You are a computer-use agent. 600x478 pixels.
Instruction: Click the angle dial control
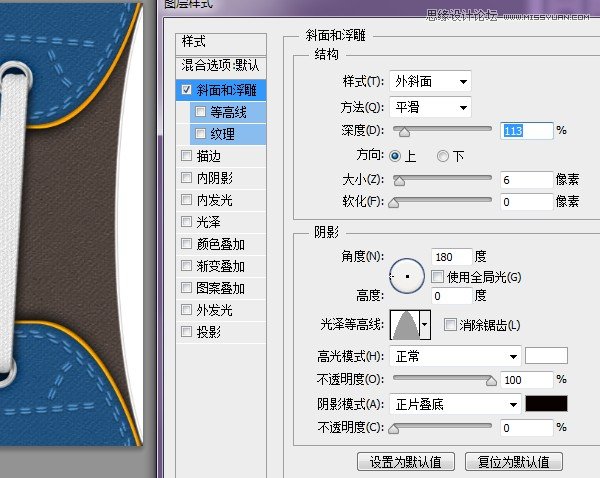tap(407, 276)
